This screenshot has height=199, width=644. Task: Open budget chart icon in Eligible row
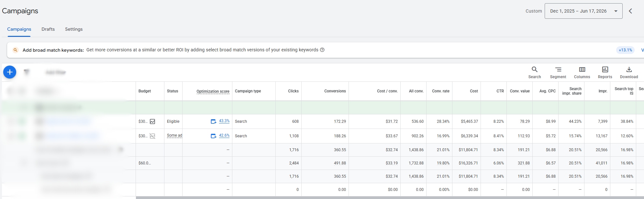tap(152, 121)
